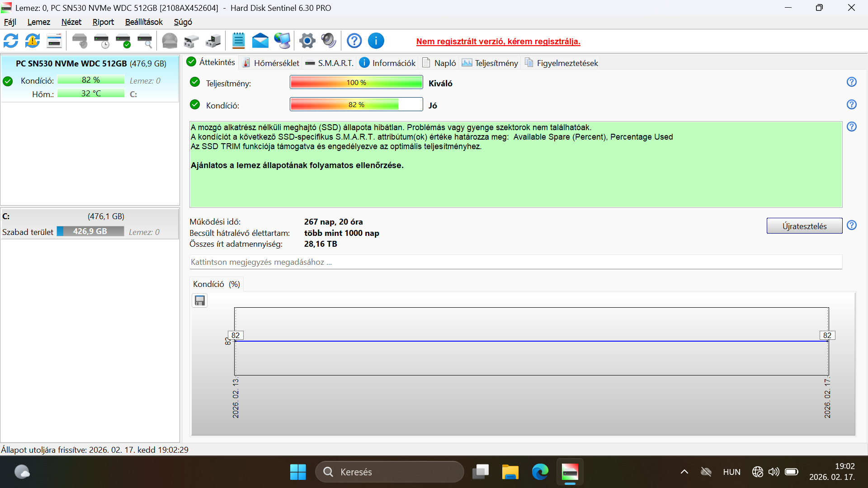Save graph using the floppy disk icon
The image size is (868, 488).
[x=200, y=301]
